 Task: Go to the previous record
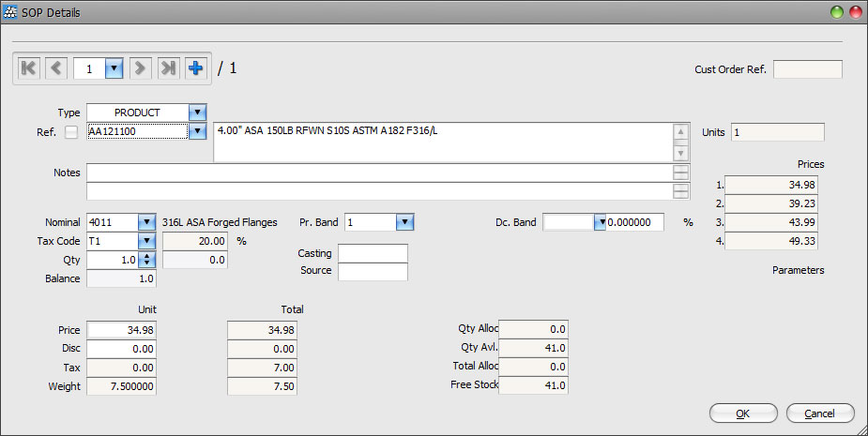pos(57,68)
